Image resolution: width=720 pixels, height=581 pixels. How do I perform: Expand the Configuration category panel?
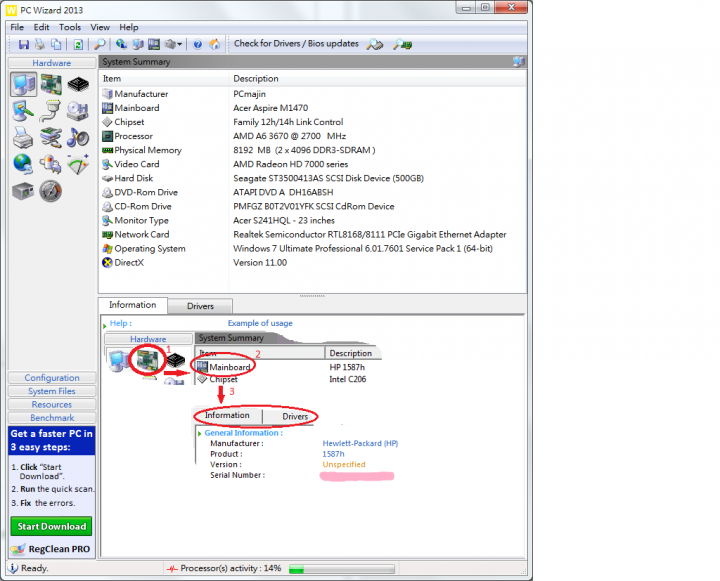coord(52,378)
